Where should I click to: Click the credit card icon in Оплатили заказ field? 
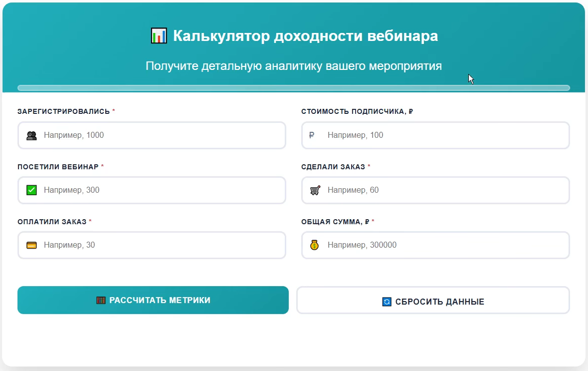click(31, 245)
